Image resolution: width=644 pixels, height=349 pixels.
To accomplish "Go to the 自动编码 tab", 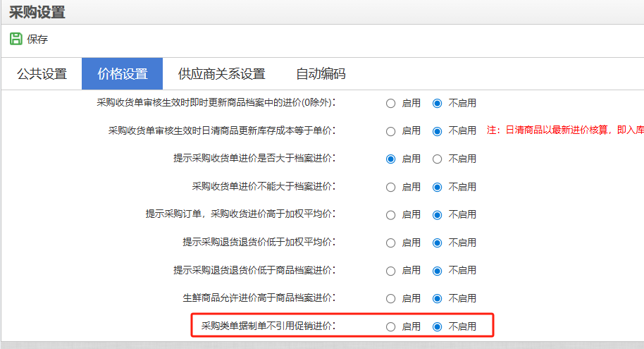I will (x=321, y=74).
